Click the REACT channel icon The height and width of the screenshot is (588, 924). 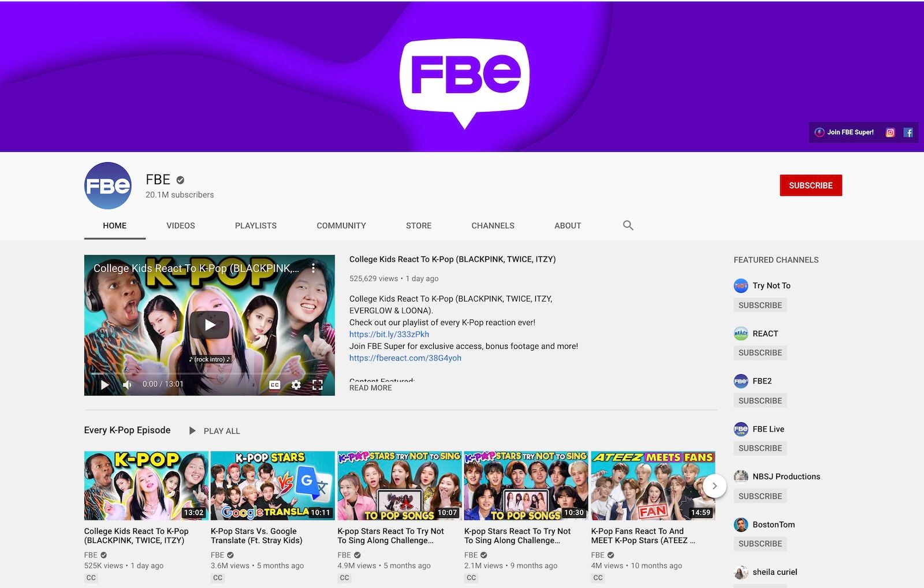coord(741,333)
